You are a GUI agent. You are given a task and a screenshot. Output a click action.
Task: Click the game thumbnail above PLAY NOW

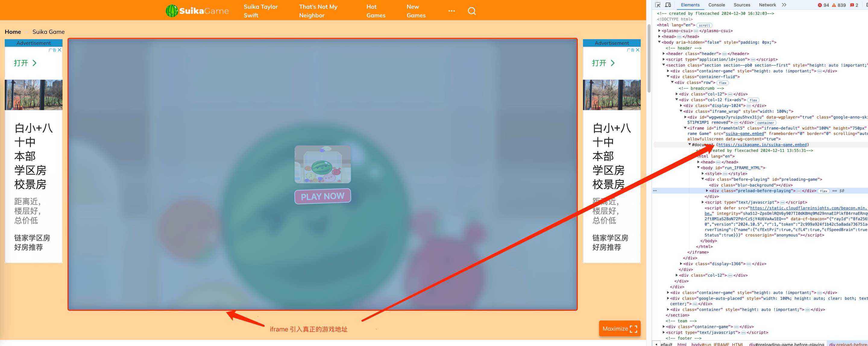[322, 164]
